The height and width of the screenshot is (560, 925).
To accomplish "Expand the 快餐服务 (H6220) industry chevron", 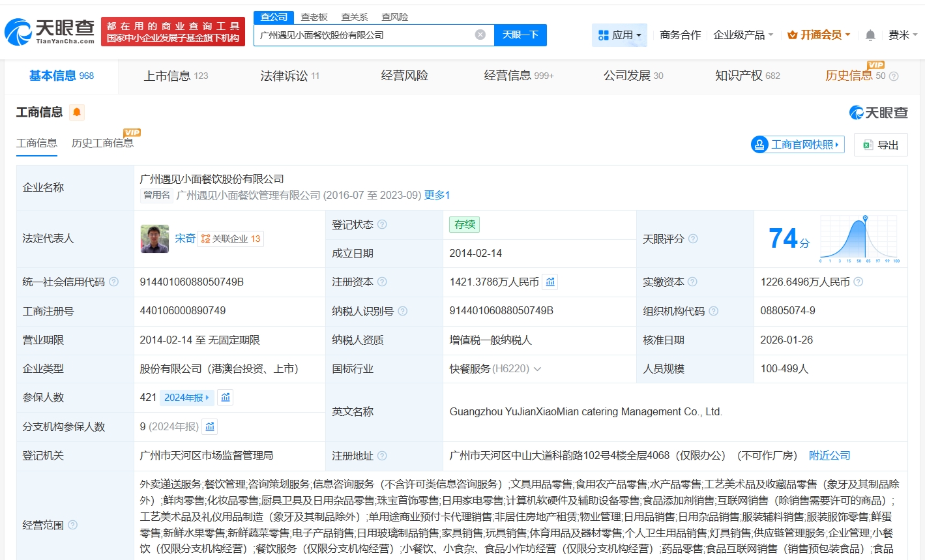I will 538,369.
